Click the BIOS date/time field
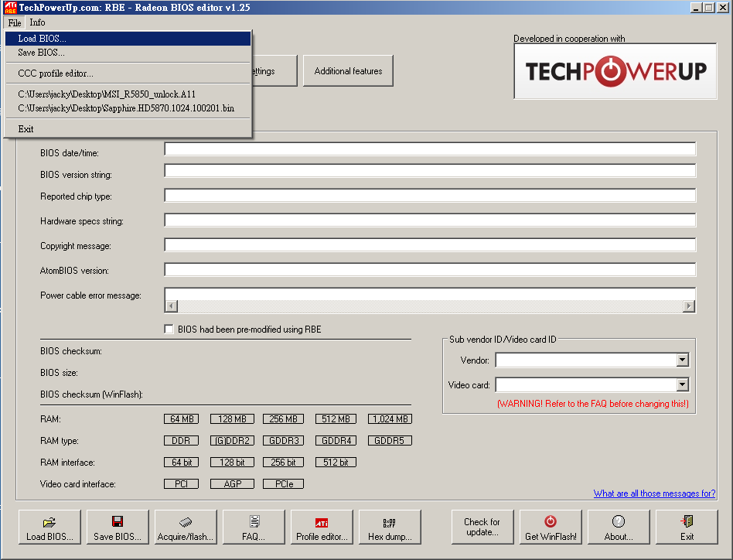733x560 pixels. (x=430, y=149)
